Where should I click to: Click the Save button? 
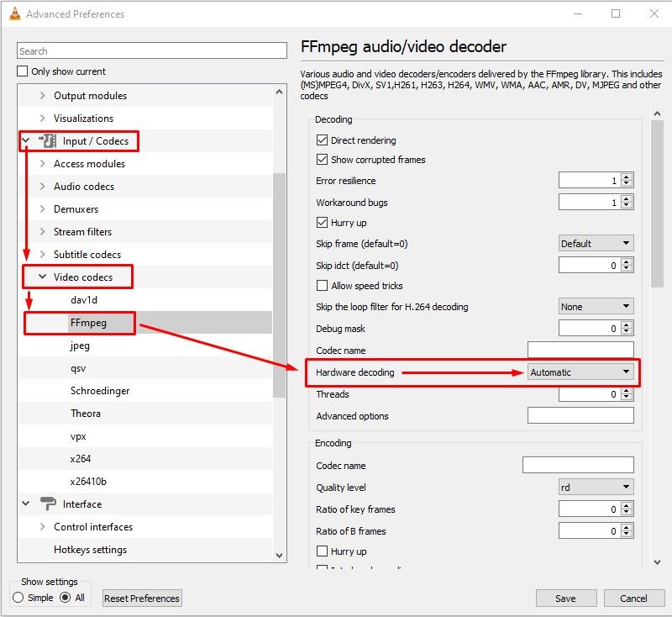click(x=565, y=599)
